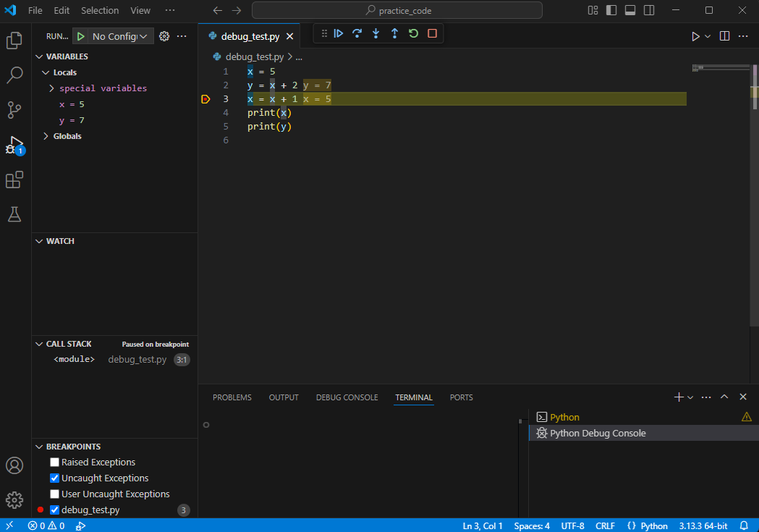759x532 pixels.
Task: Select the Python terminal entry
Action: tap(644, 417)
